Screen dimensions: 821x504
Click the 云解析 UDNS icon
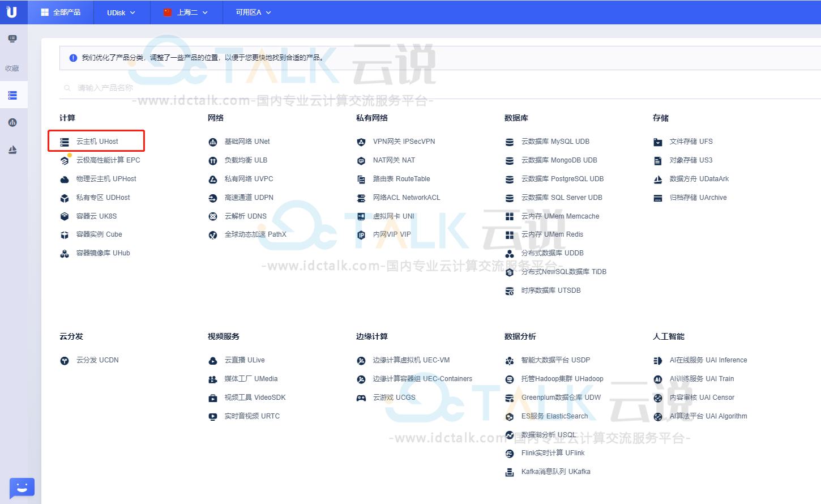click(x=213, y=216)
